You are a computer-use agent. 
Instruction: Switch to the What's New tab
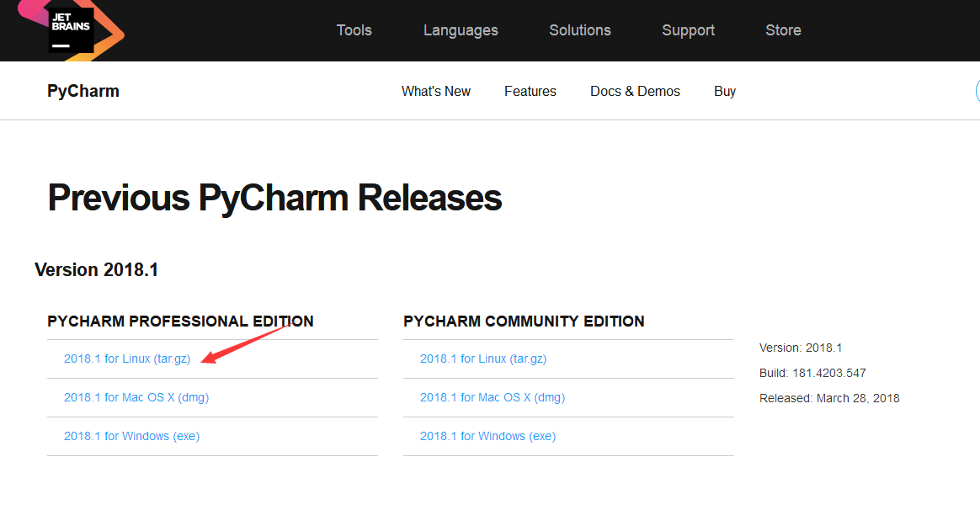click(435, 91)
